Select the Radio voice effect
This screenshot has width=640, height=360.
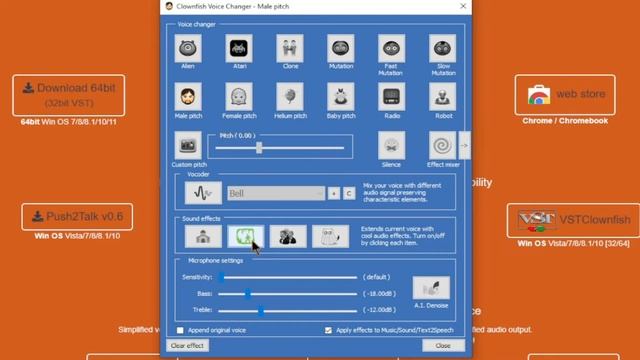pyautogui.click(x=391, y=97)
